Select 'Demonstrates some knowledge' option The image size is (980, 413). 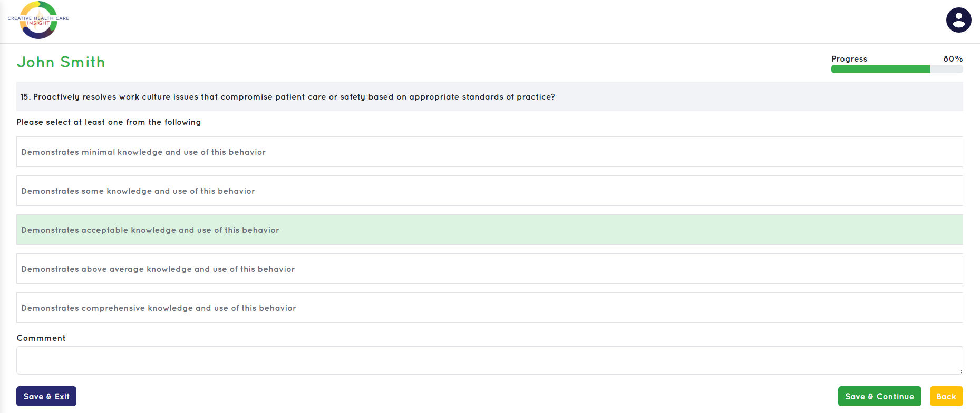(x=489, y=191)
